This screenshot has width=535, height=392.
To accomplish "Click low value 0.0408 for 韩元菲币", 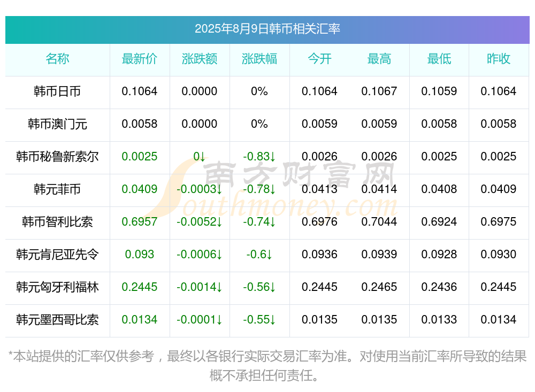I will [439, 189].
